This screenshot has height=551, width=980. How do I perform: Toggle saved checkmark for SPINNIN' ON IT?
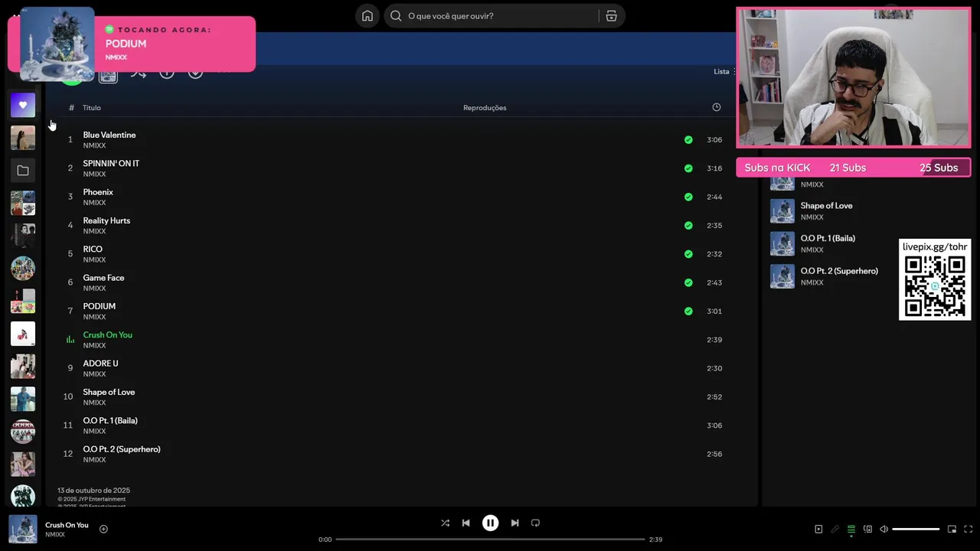[688, 168]
